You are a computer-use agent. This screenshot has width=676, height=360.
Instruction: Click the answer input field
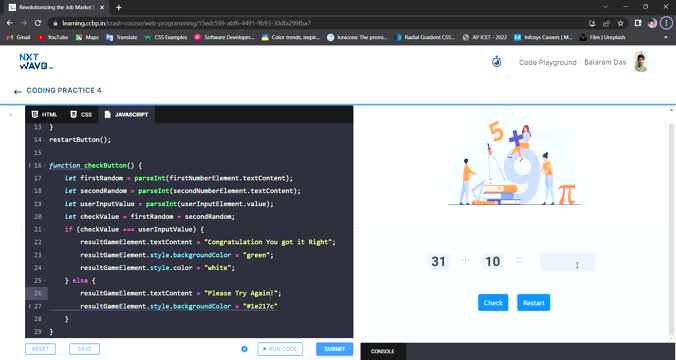(x=567, y=262)
